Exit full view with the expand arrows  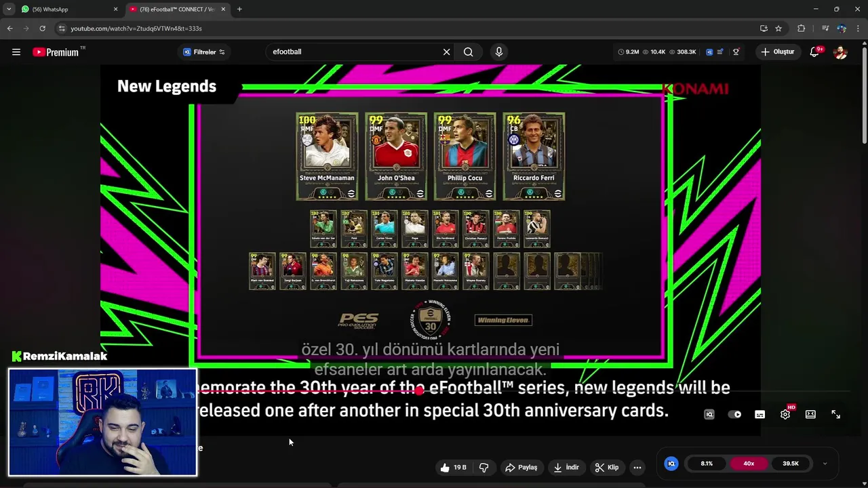[x=835, y=414]
